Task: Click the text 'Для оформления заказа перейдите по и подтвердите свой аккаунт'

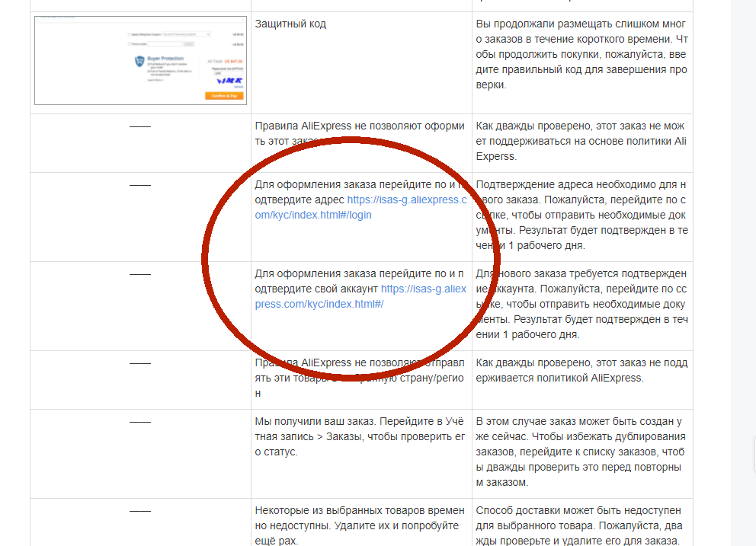Action: 360,281
